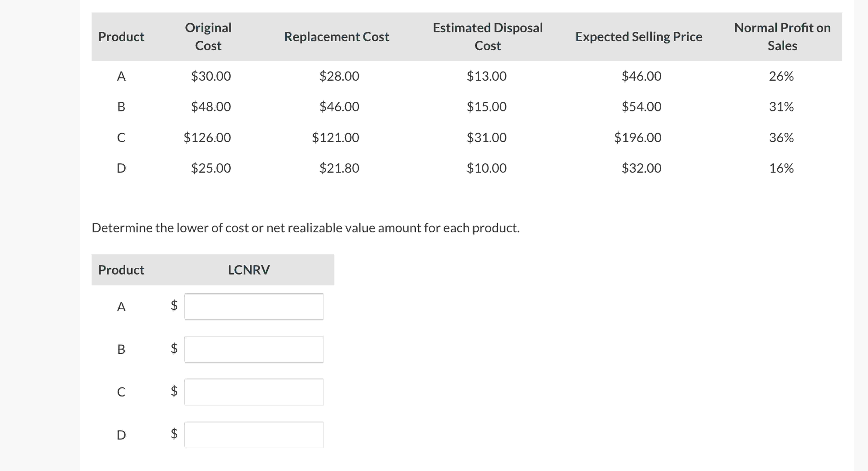Click the LCNRV input field for Product C
868x471 pixels.
tap(253, 391)
